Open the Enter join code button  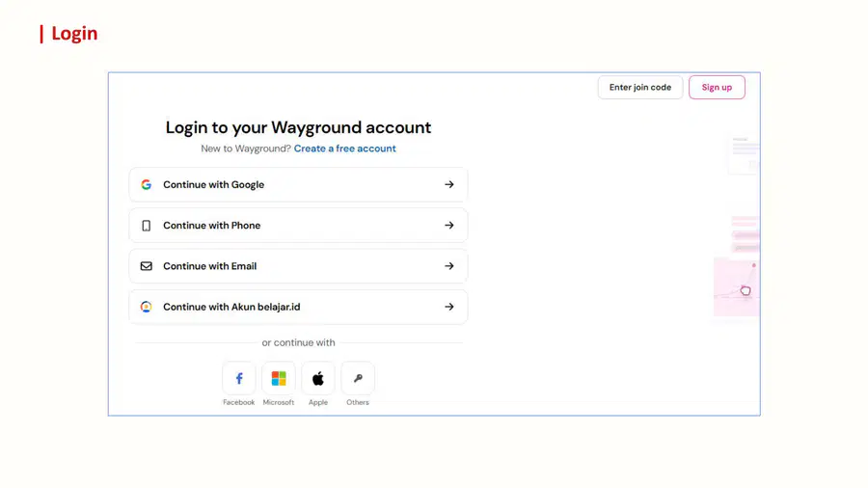pos(640,88)
